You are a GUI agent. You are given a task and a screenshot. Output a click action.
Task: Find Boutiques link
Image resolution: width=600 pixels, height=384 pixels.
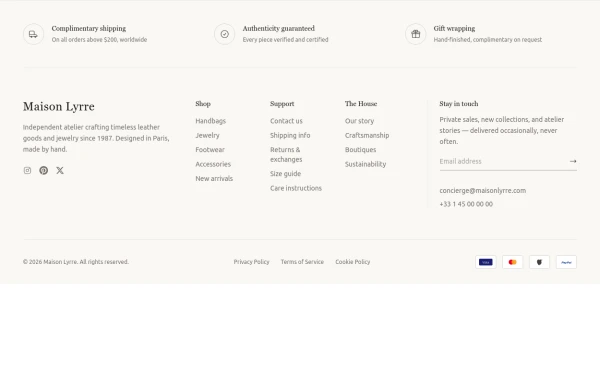(360, 150)
